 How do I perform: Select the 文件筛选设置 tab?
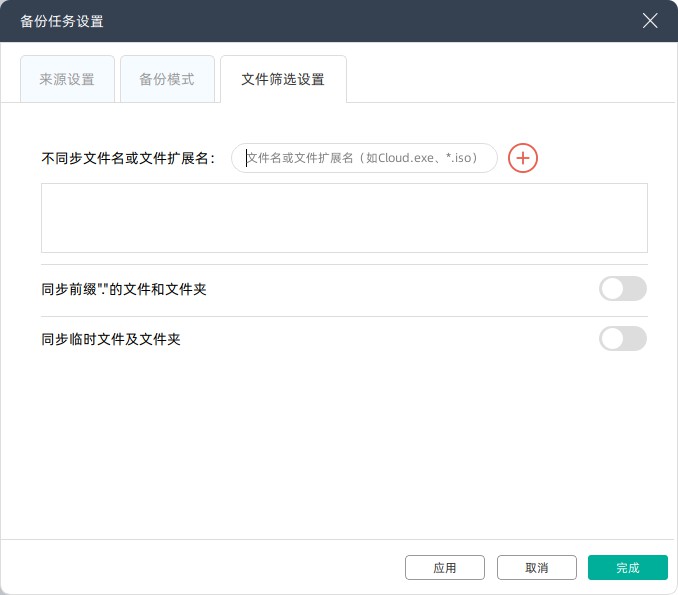pyautogui.click(x=283, y=79)
